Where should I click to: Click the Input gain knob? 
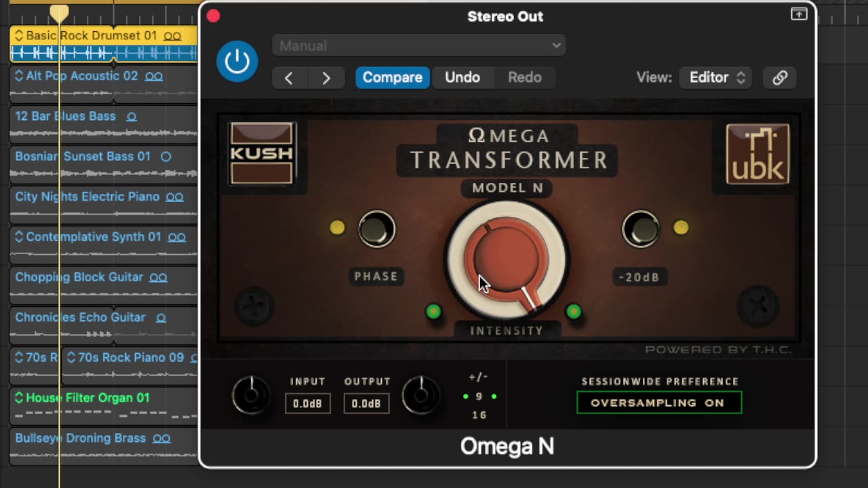click(251, 395)
